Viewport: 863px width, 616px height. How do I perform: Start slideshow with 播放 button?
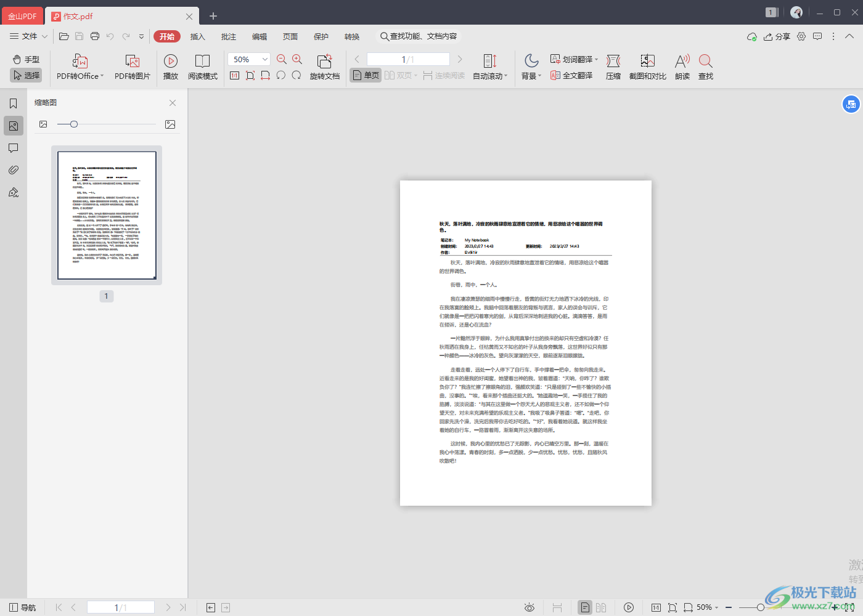[171, 67]
